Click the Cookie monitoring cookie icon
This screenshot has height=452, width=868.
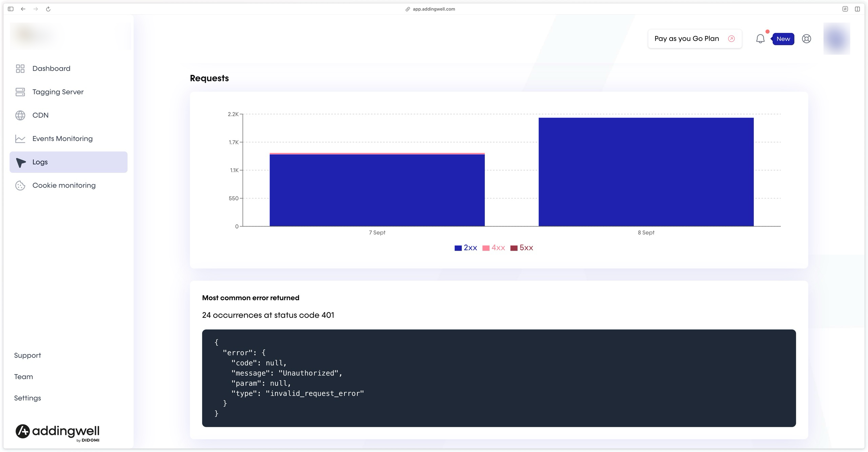pos(20,186)
